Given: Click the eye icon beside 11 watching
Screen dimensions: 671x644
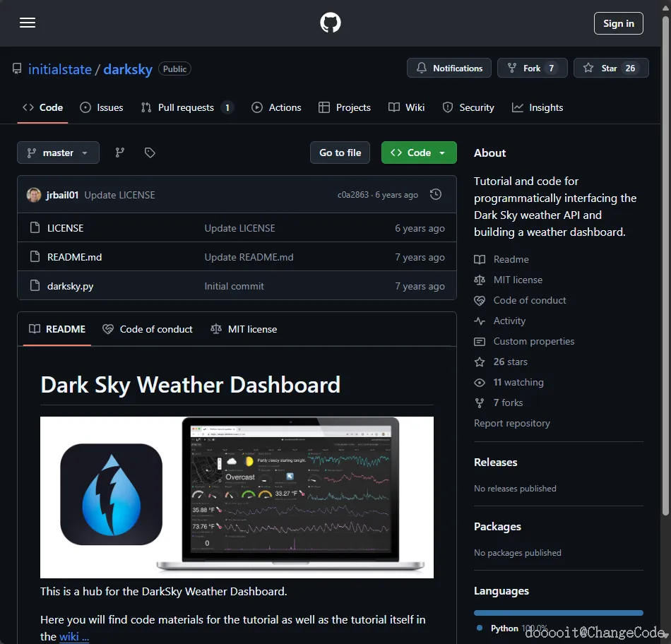Looking at the screenshot, I should pos(480,383).
